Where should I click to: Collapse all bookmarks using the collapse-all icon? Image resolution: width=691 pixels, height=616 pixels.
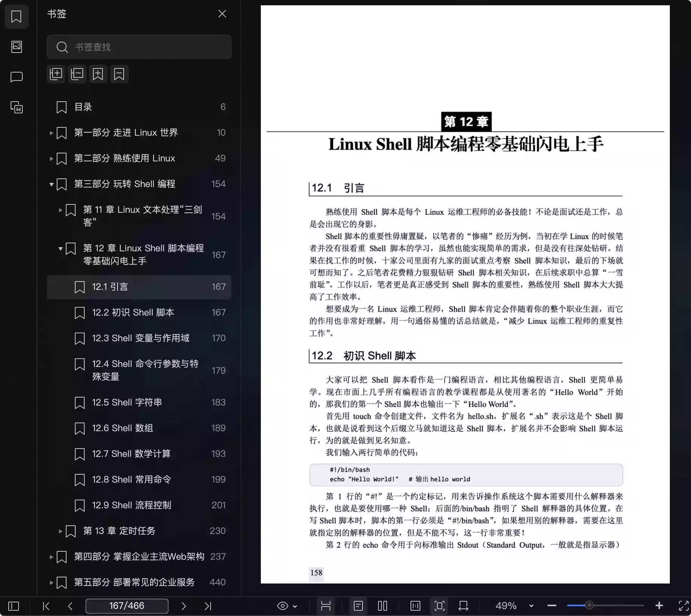(77, 74)
